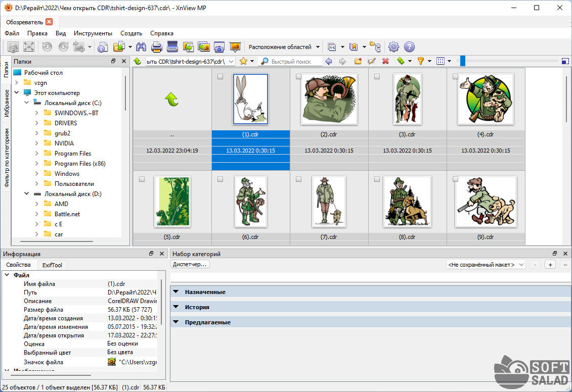The width and height of the screenshot is (572, 392).
Task: Collapse the Предлагаемые category section
Action: tap(176, 322)
